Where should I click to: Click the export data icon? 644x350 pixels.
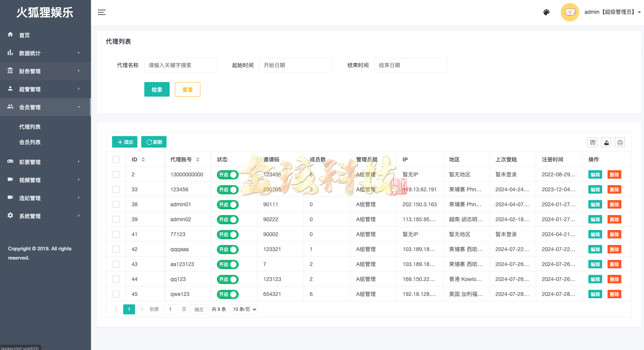click(x=606, y=142)
